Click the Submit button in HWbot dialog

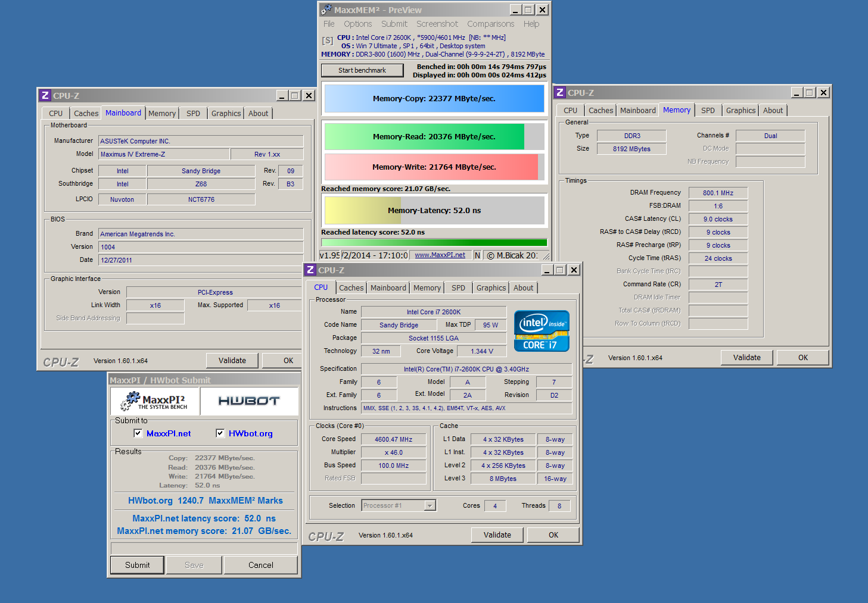coord(138,565)
